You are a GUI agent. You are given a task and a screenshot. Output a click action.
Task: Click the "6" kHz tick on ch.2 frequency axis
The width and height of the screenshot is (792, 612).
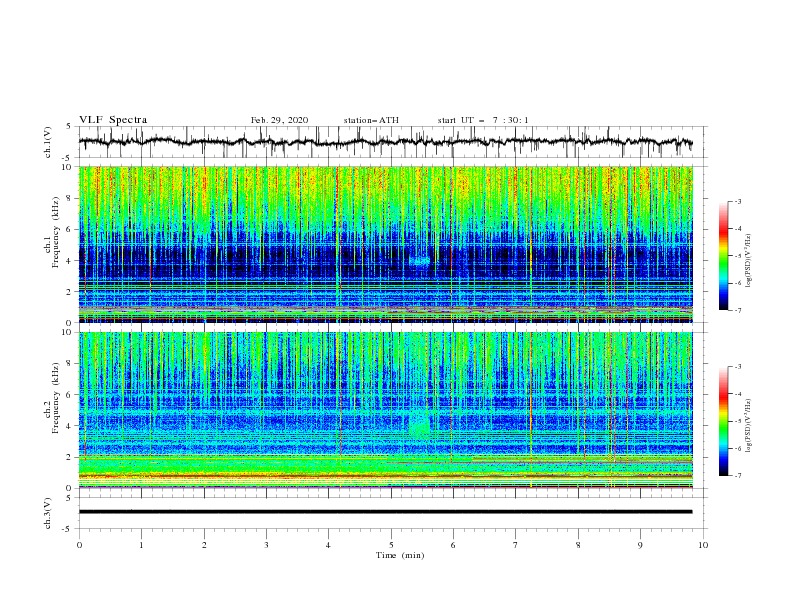[70, 395]
